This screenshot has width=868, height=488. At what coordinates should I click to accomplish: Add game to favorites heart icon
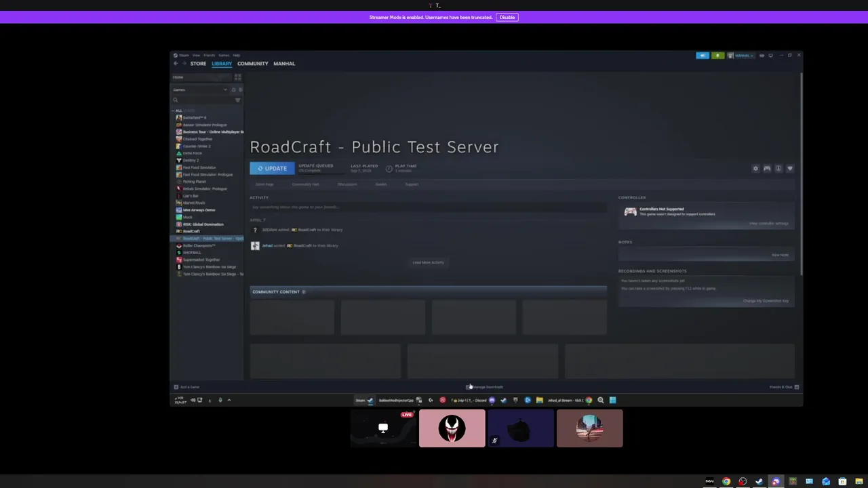790,169
